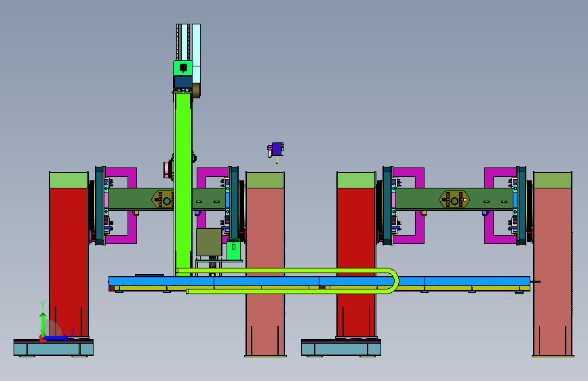Pick the hexagonal plate on the left dark green beam
Viewport: 588px width, 381px height.
(162, 199)
